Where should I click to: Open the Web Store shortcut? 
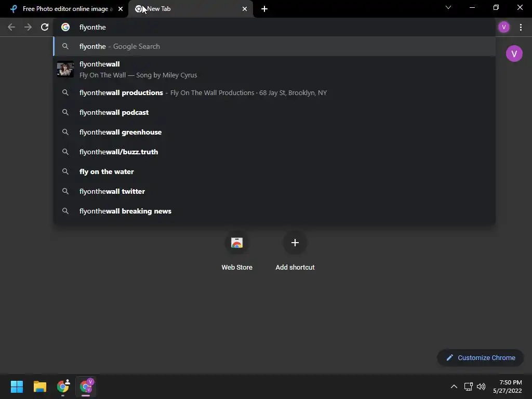tap(237, 252)
